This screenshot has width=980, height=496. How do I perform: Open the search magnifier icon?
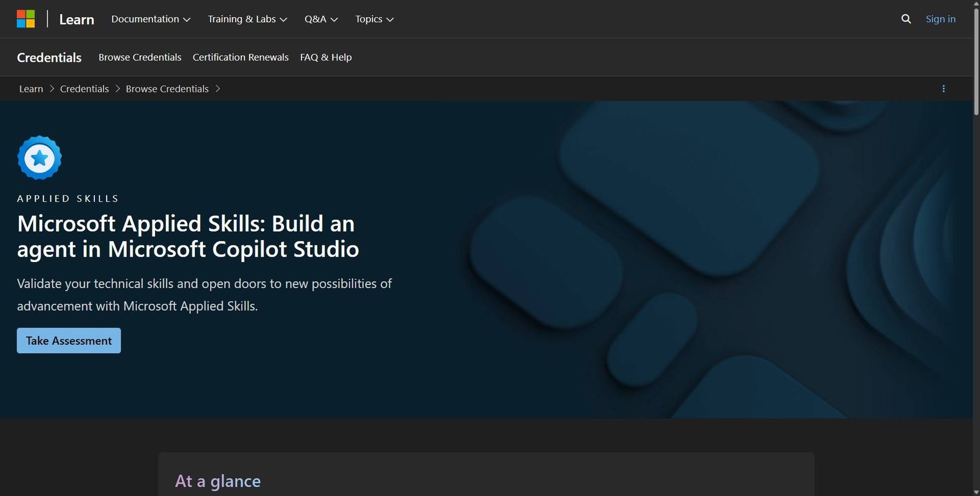click(906, 19)
